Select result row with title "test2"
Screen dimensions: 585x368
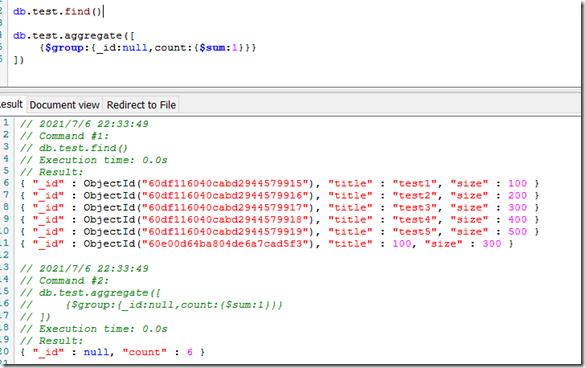[x=280, y=196]
